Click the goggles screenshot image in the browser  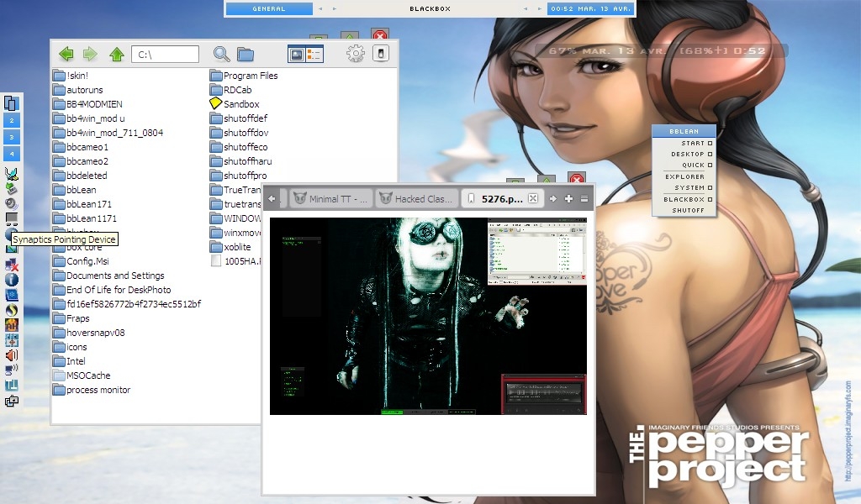(428, 316)
